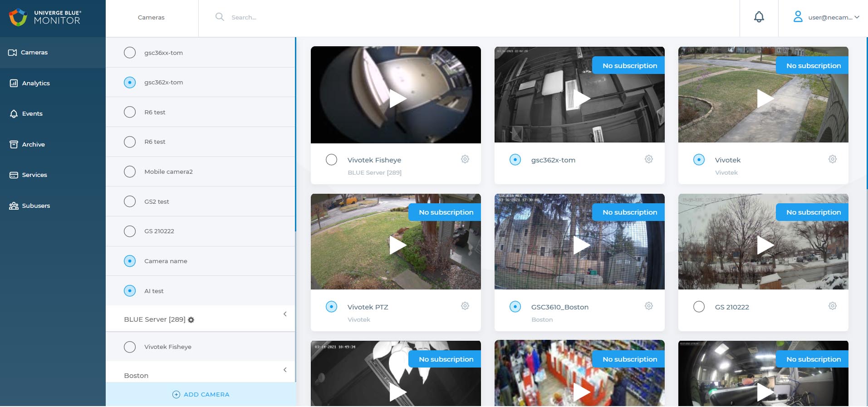The image size is (868, 407).
Task: Click plus icon on Add Camera
Action: pyautogui.click(x=176, y=394)
